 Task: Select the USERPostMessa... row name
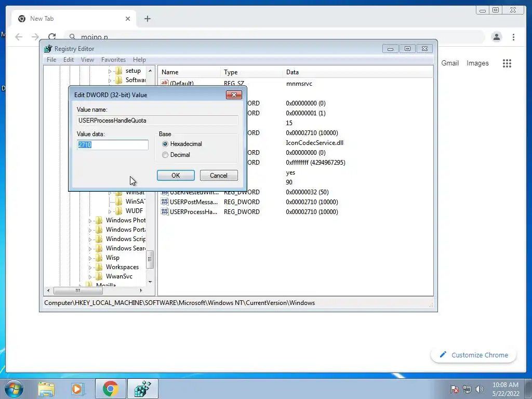pyautogui.click(x=194, y=202)
